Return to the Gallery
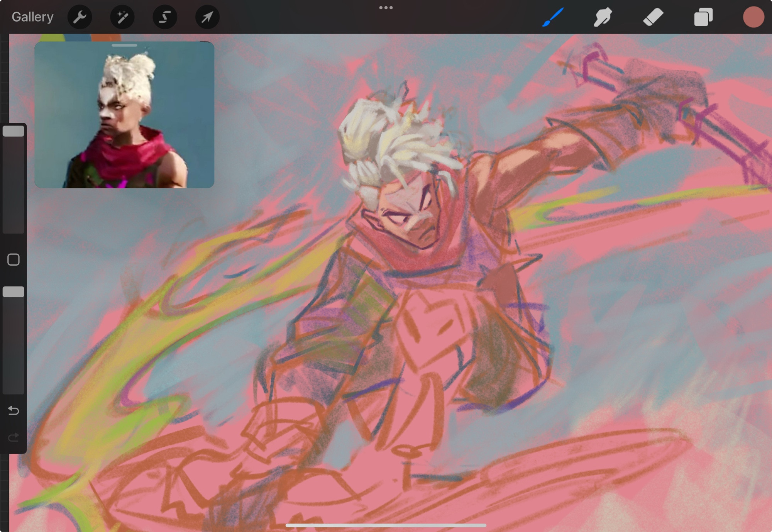This screenshot has width=772, height=532. 32,17
